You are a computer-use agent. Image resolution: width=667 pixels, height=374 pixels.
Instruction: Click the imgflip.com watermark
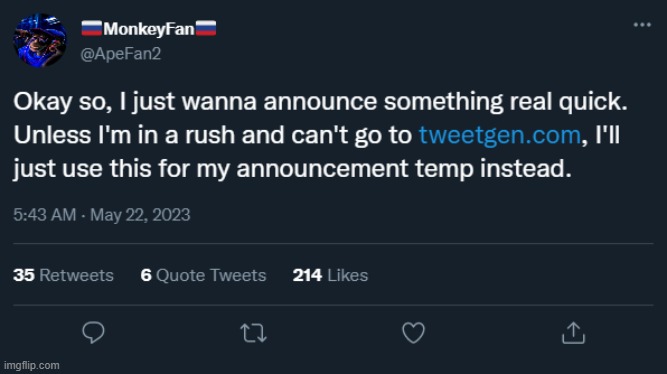[x=31, y=365]
